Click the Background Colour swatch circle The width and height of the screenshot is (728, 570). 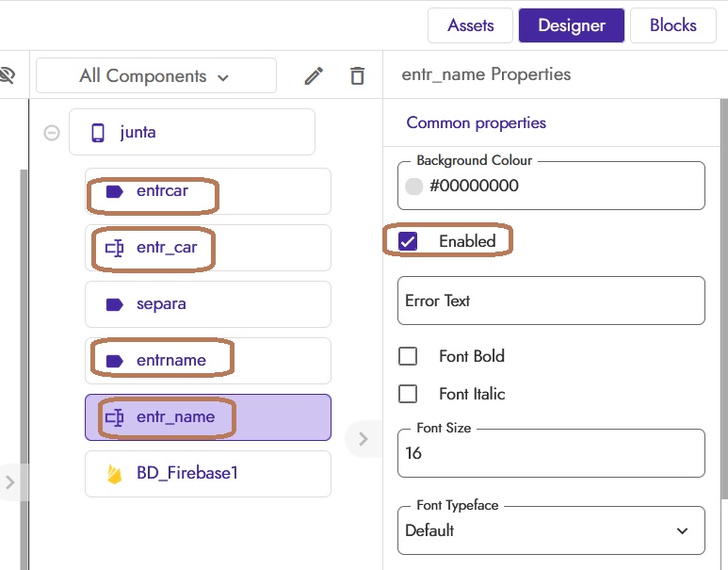tap(413, 187)
